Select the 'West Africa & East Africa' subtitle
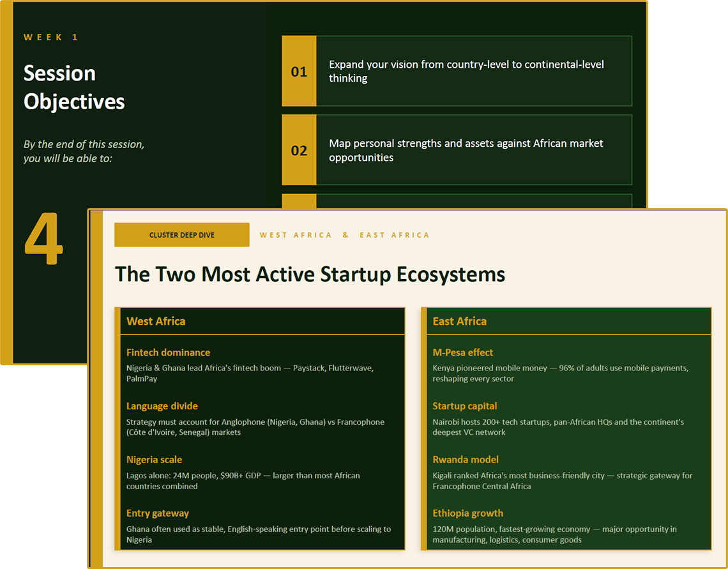This screenshot has height=569, width=728. point(344,235)
